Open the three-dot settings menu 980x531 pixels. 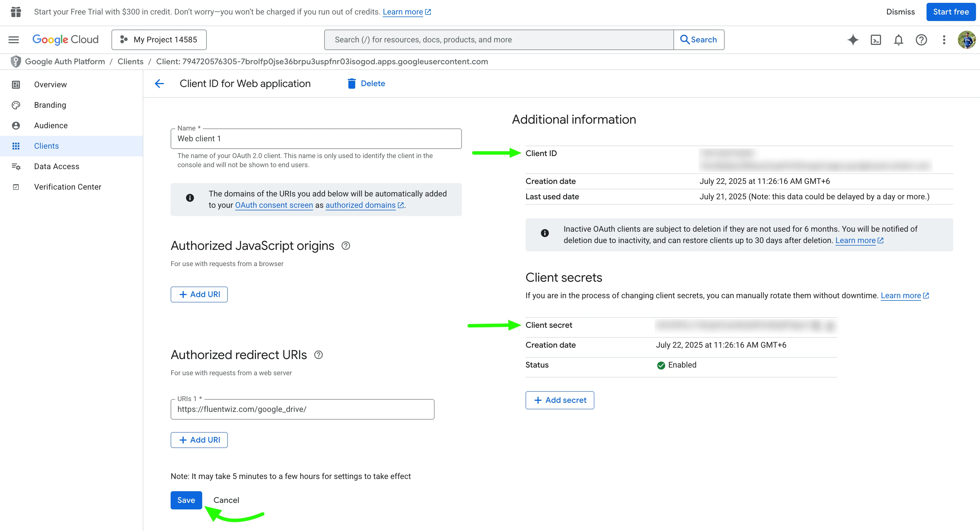(944, 40)
